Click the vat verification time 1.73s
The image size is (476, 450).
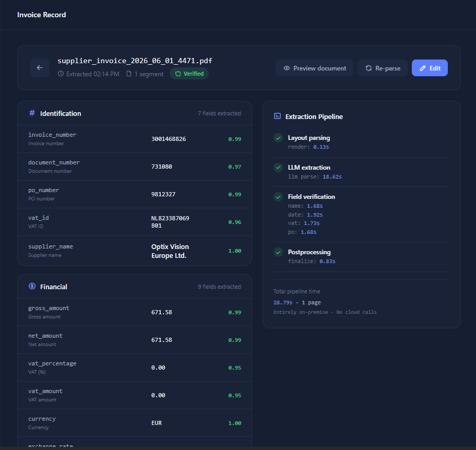[312, 223]
